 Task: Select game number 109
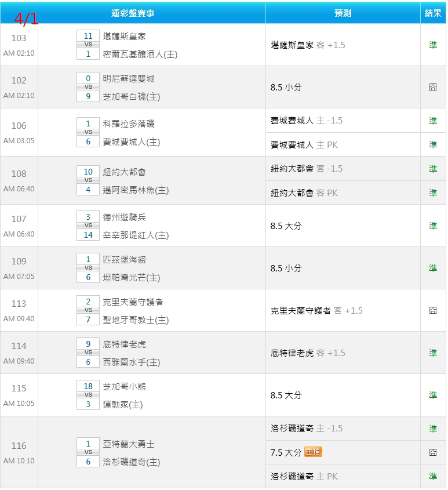coord(19,262)
